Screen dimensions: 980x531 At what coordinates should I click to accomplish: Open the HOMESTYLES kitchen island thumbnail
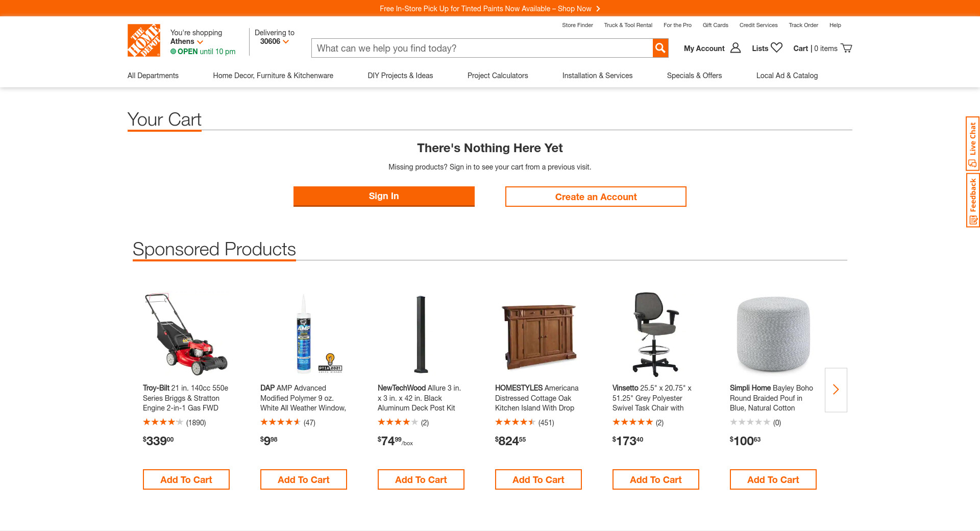538,334
